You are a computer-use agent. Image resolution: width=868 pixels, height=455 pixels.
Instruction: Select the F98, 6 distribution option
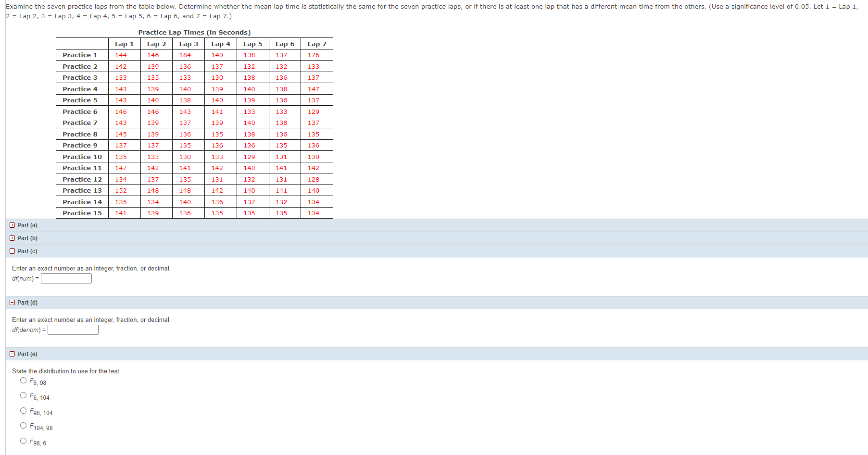[23, 441]
